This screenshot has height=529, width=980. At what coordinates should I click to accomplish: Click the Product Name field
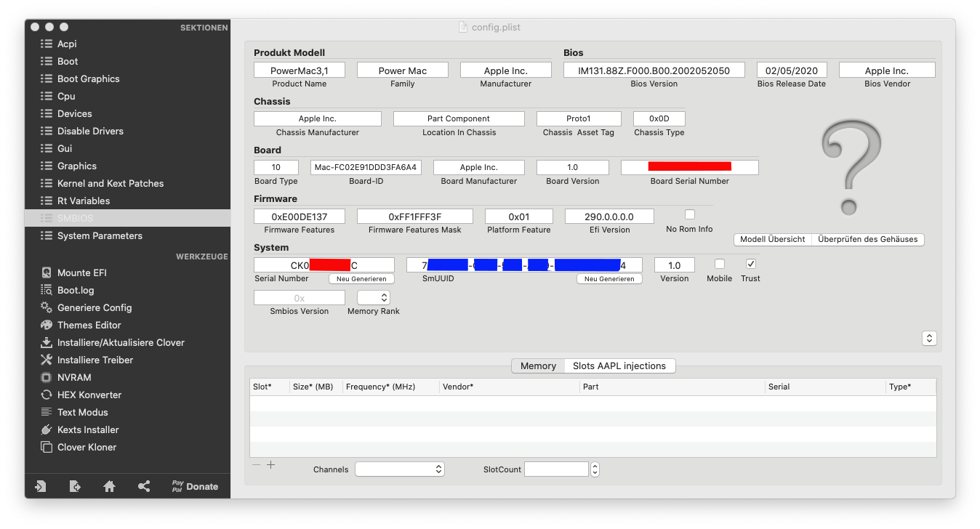[x=300, y=70]
